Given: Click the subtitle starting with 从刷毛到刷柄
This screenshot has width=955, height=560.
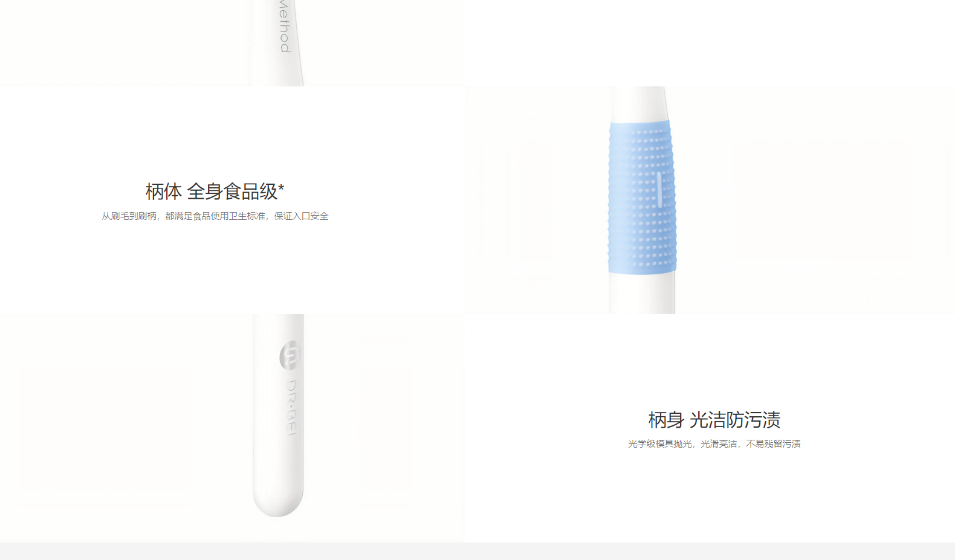Looking at the screenshot, I should 215,216.
